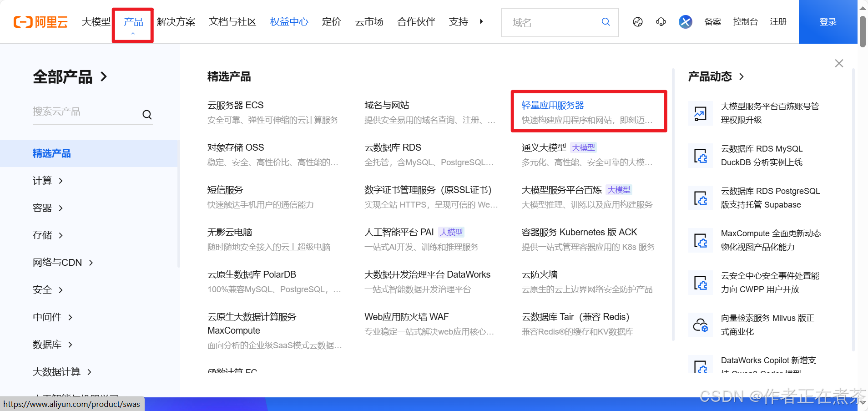
Task: Open the 权益中心 nav menu
Action: click(289, 22)
